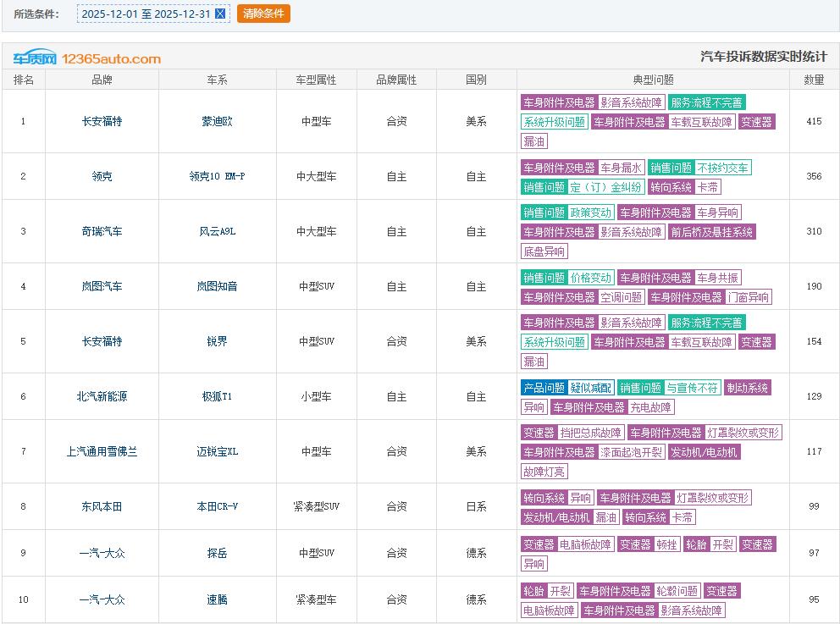This screenshot has height=624, width=840.
Task: Open the 风云A9L series link
Action: click(217, 231)
